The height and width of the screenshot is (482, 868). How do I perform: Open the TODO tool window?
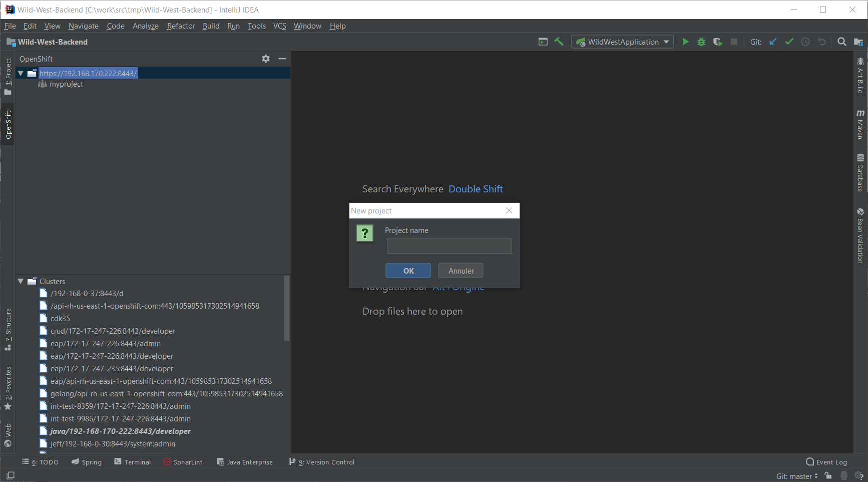tap(41, 462)
